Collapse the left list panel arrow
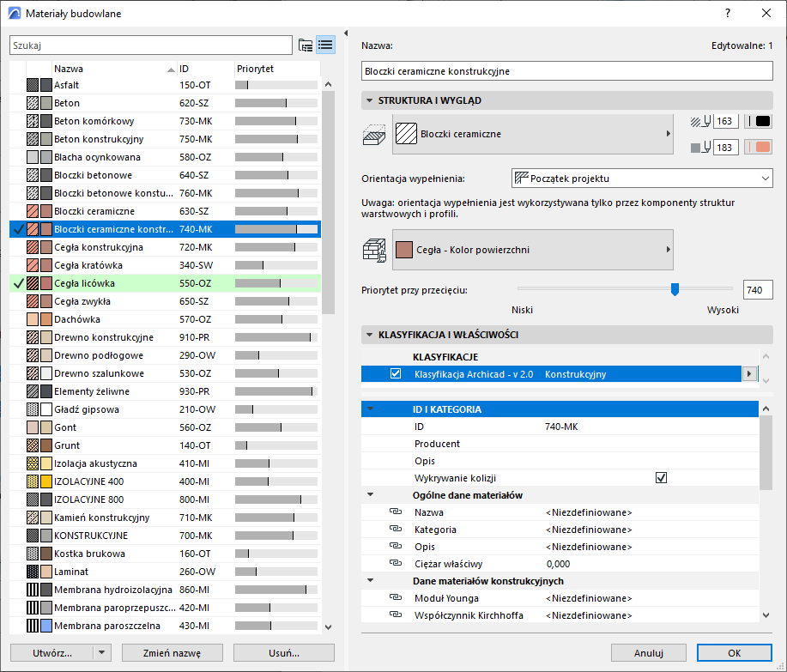The image size is (787, 672). [346, 33]
